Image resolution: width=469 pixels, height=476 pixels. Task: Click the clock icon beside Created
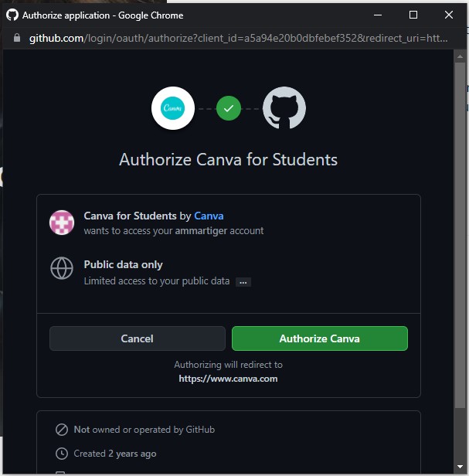coord(62,454)
